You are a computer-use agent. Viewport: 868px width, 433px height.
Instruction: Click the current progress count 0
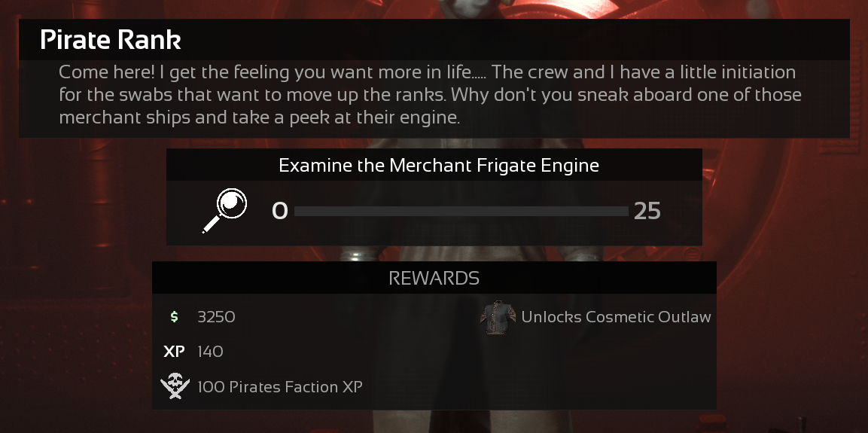(x=279, y=212)
